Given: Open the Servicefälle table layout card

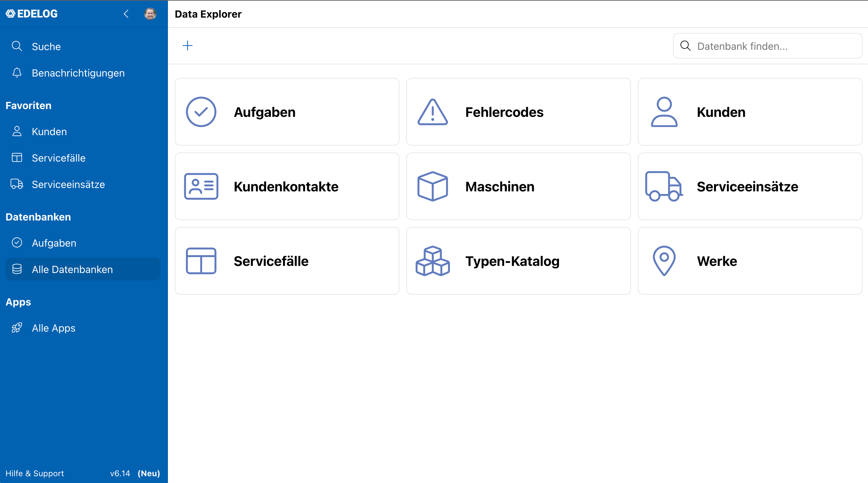Looking at the screenshot, I should click(287, 261).
